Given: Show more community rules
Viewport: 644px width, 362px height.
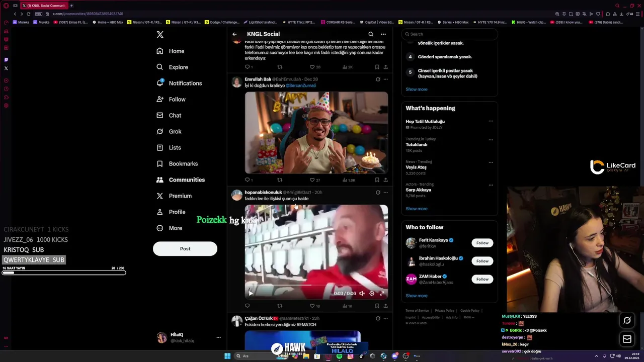Looking at the screenshot, I should [x=417, y=89].
